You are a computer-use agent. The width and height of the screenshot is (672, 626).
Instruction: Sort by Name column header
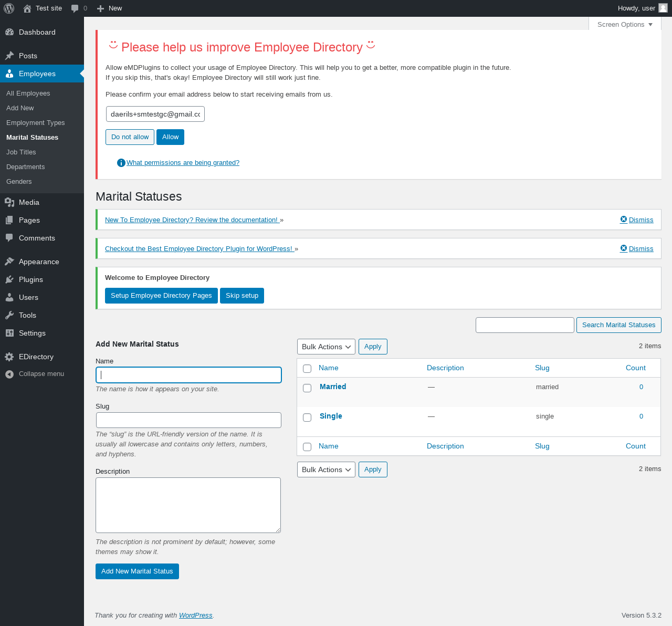pos(329,368)
